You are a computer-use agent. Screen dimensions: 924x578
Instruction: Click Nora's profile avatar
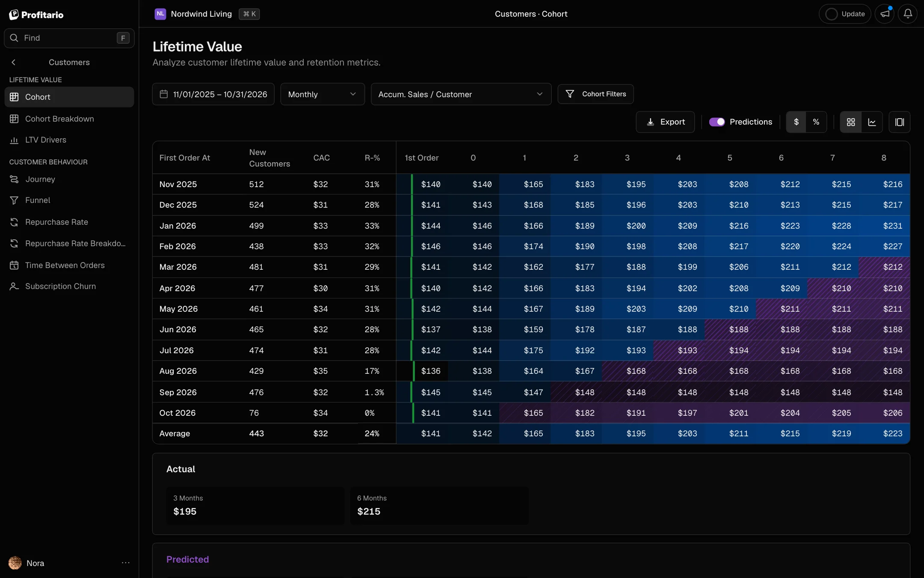(x=15, y=563)
